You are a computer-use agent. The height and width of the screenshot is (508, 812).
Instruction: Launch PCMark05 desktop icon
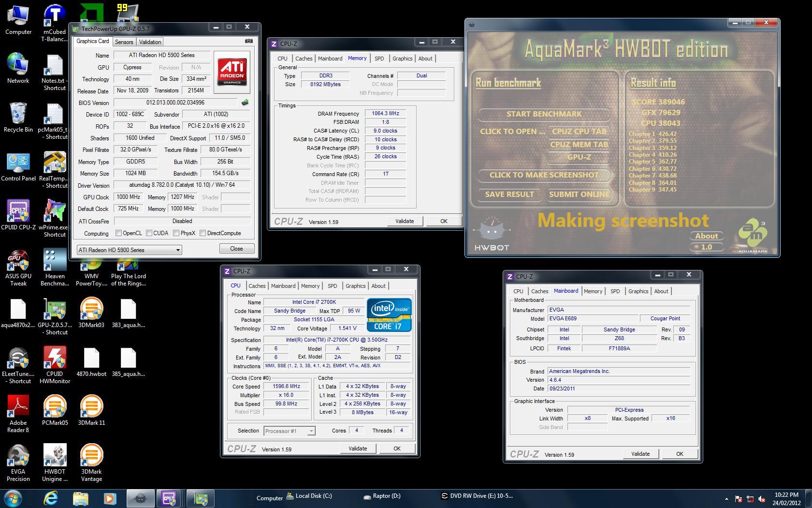[x=54, y=410]
